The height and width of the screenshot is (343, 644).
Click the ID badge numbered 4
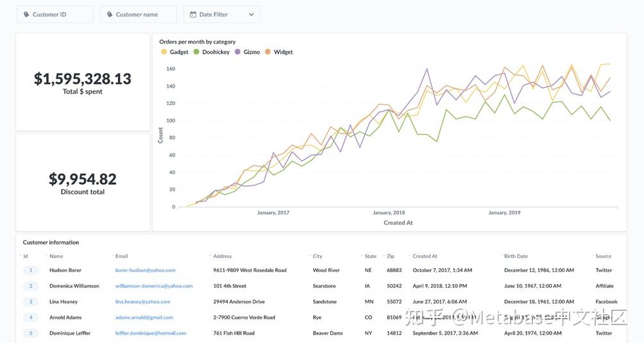(x=30, y=317)
